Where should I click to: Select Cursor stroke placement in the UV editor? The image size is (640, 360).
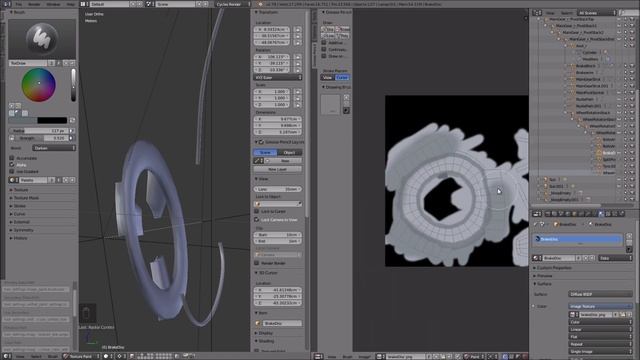click(342, 78)
